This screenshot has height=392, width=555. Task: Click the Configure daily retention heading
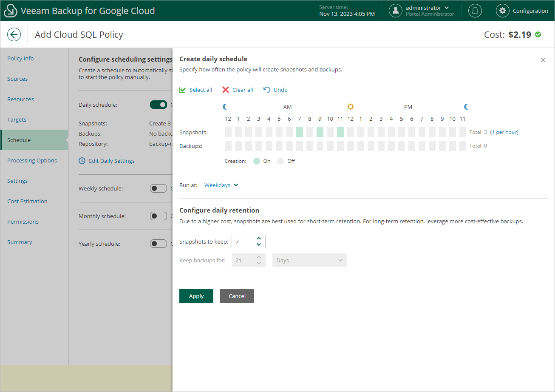coord(219,210)
